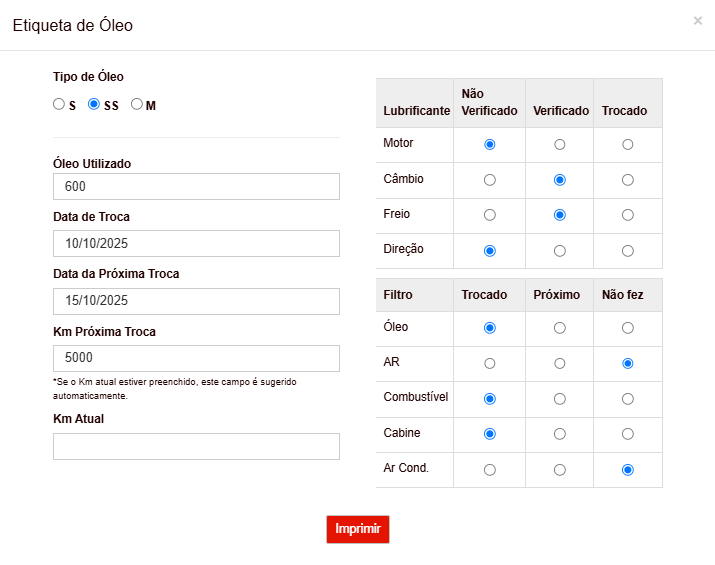Set Freio to Verificado
Screen dimensions: 715x565
(560, 215)
